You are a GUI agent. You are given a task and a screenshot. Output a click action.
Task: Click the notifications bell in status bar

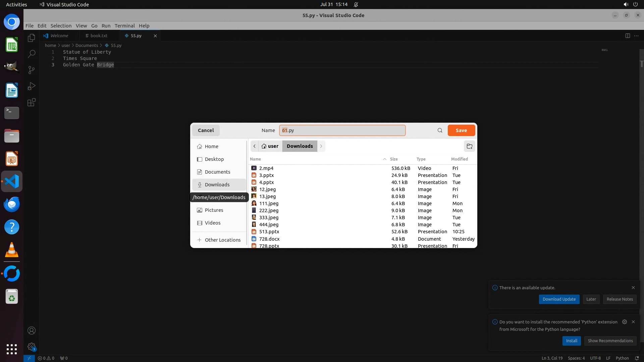point(637,358)
